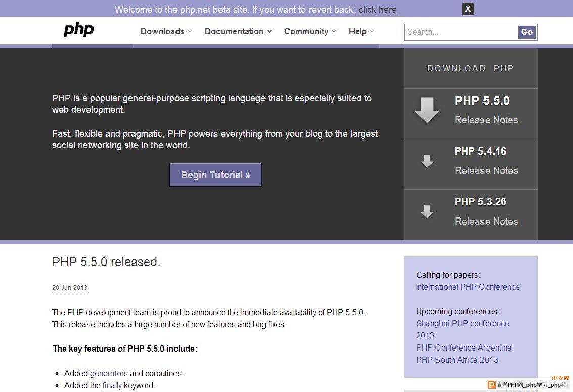Expand the Help dropdown chevron
Screen dimensions: 573x392
[372, 31]
